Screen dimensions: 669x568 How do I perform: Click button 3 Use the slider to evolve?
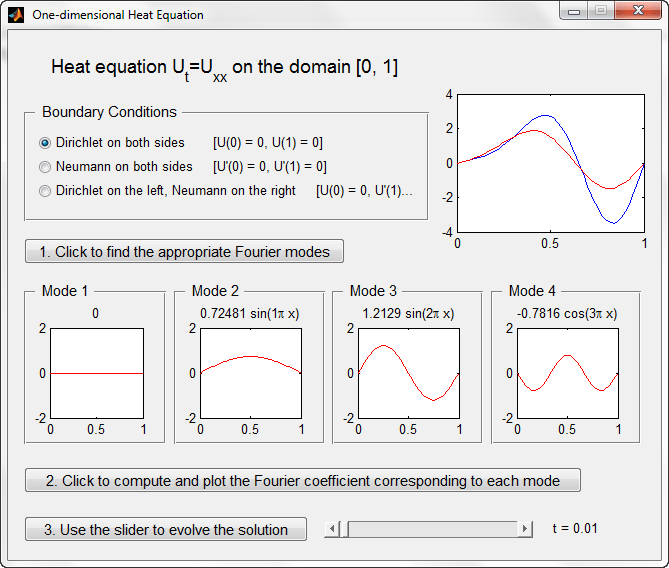coord(166,530)
